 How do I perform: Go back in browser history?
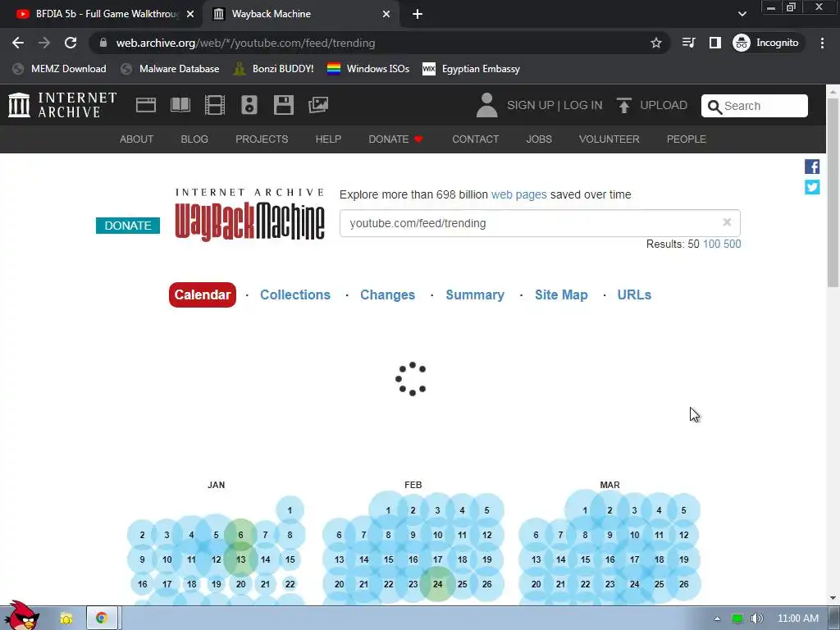pos(18,43)
